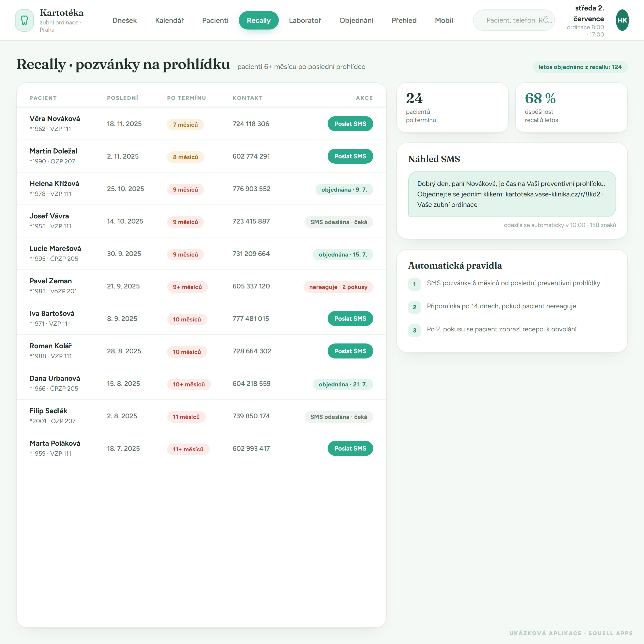Open patient Věra Nováková

(x=55, y=119)
